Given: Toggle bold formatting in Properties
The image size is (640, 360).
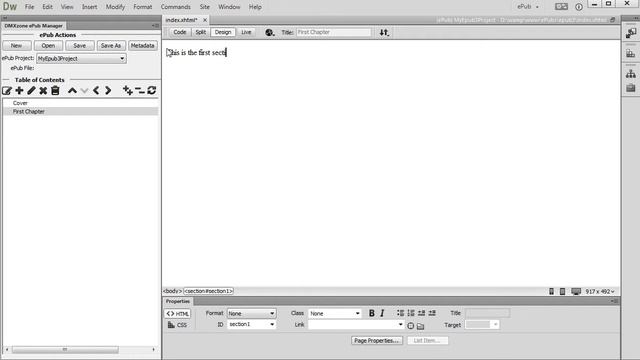Looking at the screenshot, I should click(x=371, y=313).
